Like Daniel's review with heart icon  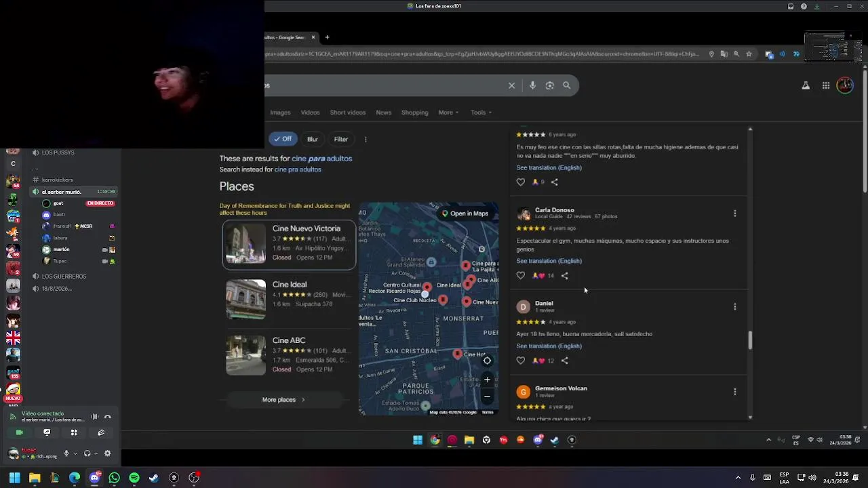[521, 361]
